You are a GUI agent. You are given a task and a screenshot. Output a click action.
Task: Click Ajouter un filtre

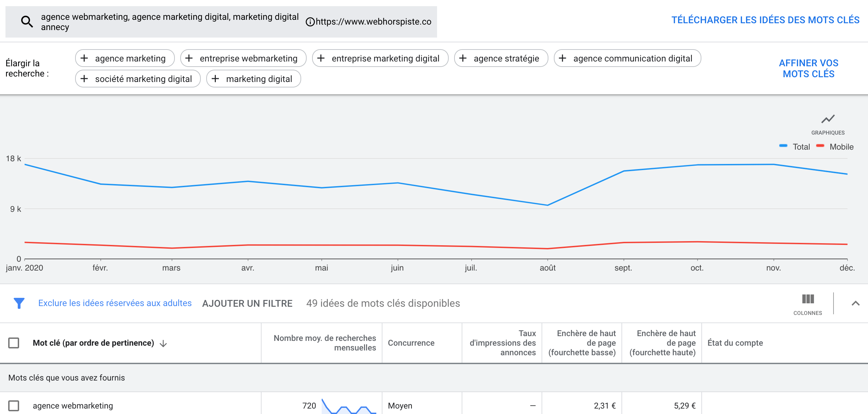(247, 303)
